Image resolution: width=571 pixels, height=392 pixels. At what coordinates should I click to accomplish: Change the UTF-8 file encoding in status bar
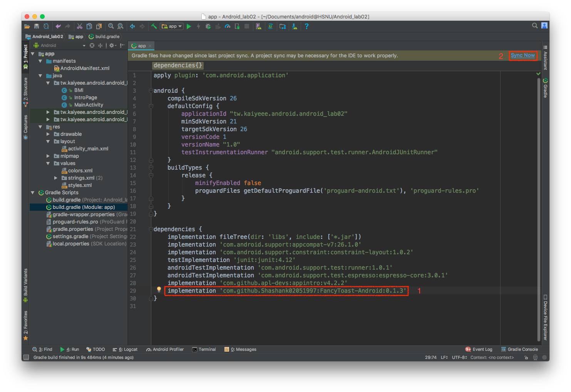[x=459, y=357]
